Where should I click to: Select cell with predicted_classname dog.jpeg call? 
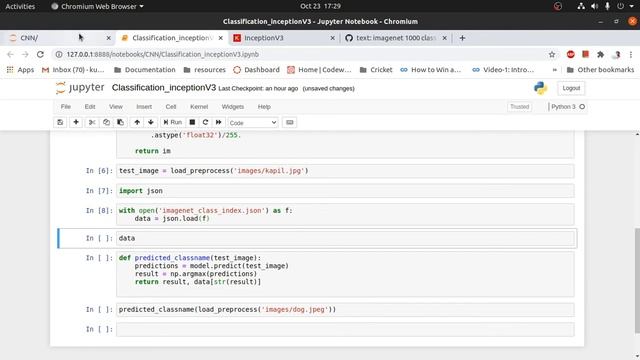345,309
